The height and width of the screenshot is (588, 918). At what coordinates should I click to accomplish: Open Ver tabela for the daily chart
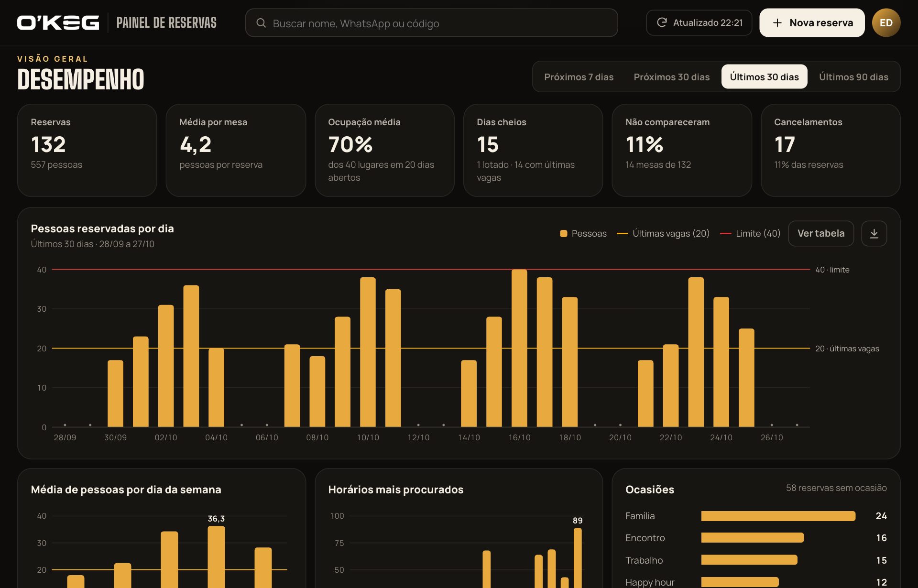pos(821,233)
